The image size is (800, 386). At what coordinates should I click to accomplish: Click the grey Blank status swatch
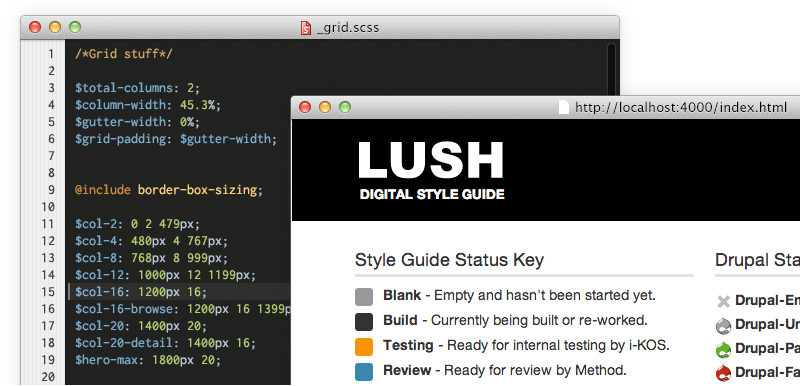pyautogui.click(x=364, y=297)
